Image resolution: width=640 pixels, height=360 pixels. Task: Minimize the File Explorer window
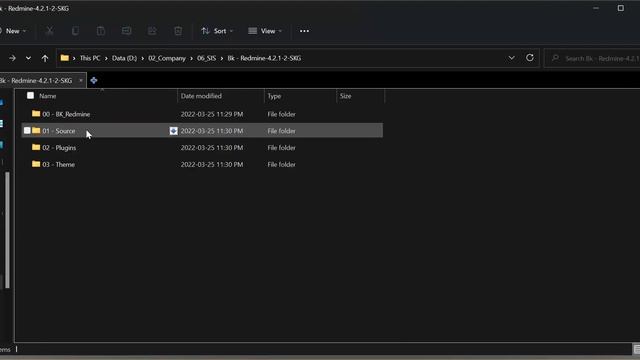pos(596,8)
